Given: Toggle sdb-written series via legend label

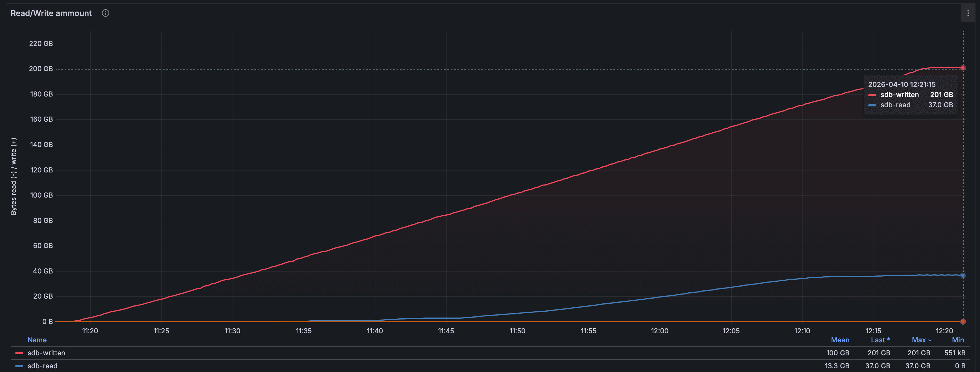Looking at the screenshot, I should (x=46, y=353).
